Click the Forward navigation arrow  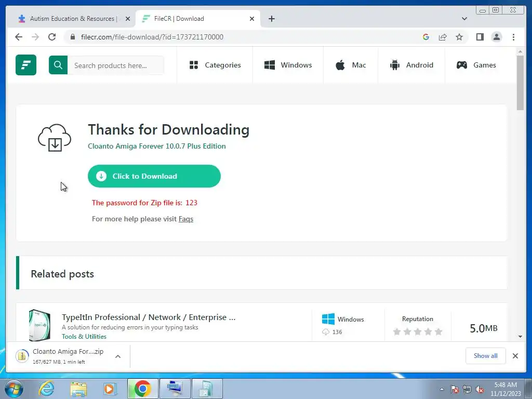pyautogui.click(x=35, y=37)
